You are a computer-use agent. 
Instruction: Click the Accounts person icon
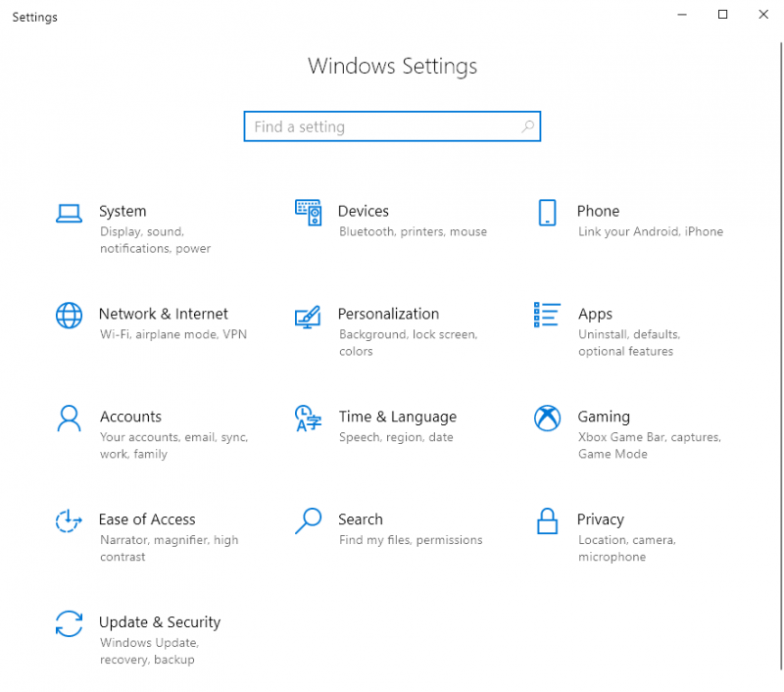point(69,418)
